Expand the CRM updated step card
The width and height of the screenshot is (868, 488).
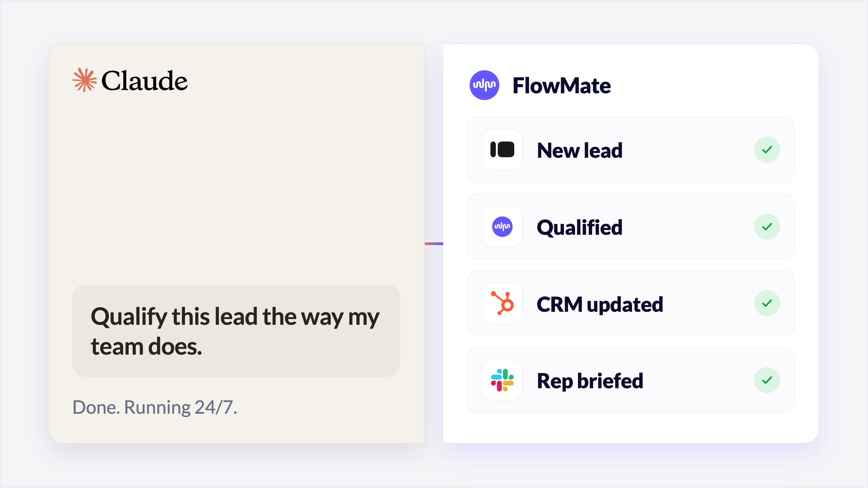[631, 303]
